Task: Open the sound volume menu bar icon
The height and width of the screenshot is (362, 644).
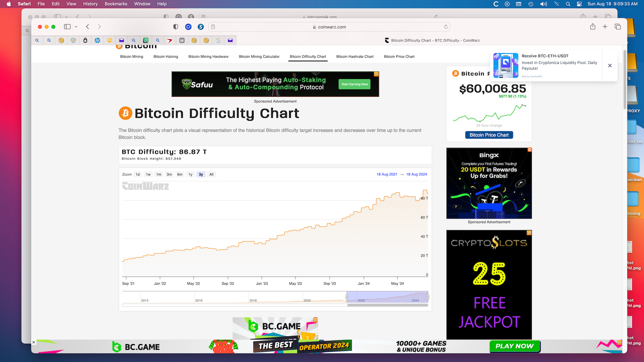Action: (543, 4)
